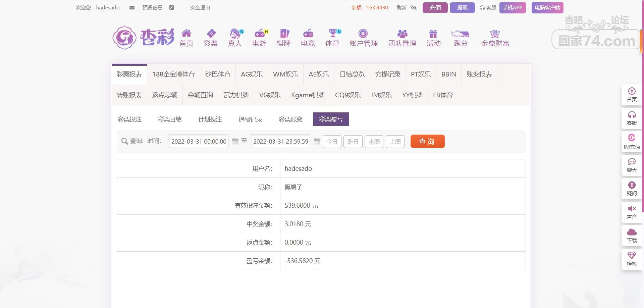Mute sound in right sidebar

(x=632, y=212)
